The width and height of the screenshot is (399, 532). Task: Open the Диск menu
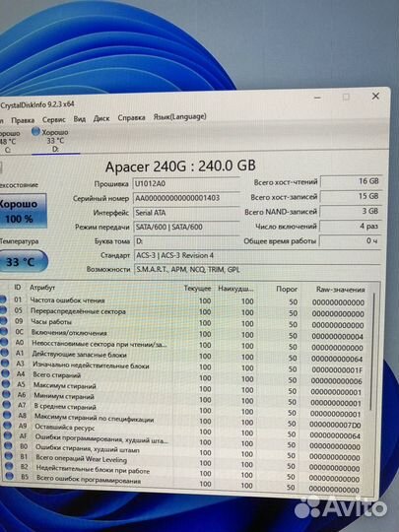point(101,118)
